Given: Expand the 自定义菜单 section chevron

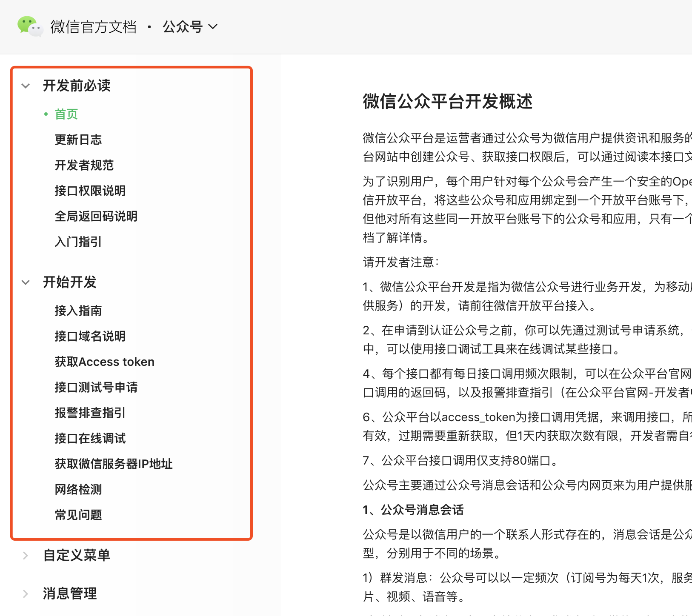Looking at the screenshot, I should (x=26, y=556).
